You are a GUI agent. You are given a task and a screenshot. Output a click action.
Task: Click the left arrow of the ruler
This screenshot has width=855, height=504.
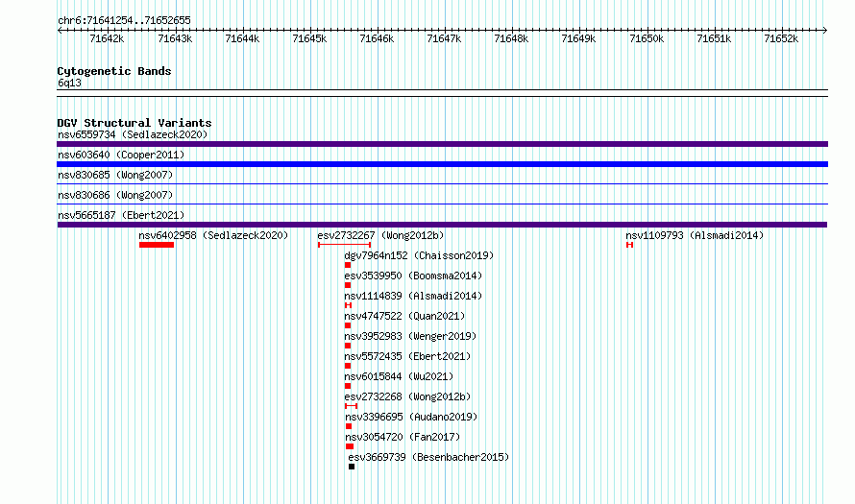point(60,31)
